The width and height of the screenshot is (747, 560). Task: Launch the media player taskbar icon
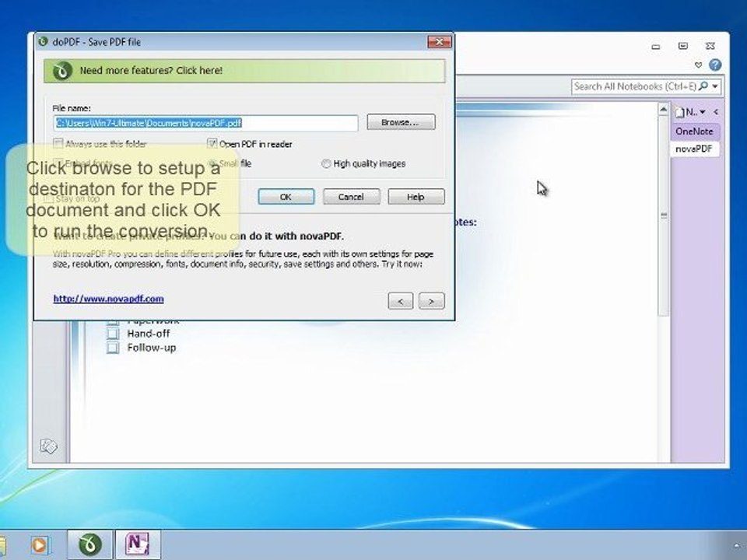pos(40,544)
